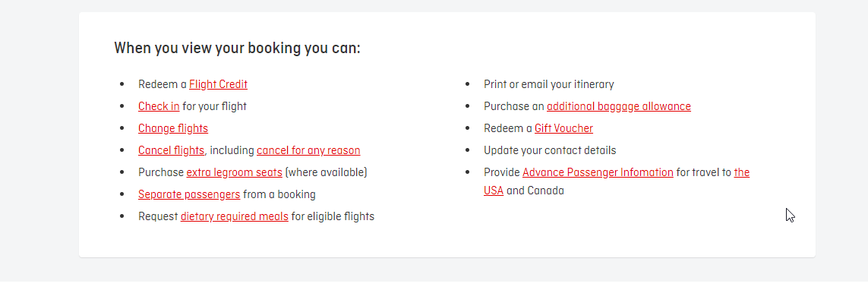The height and width of the screenshot is (293, 868).
Task: Click the 'Print or email your itinerary' text
Action: pos(548,84)
